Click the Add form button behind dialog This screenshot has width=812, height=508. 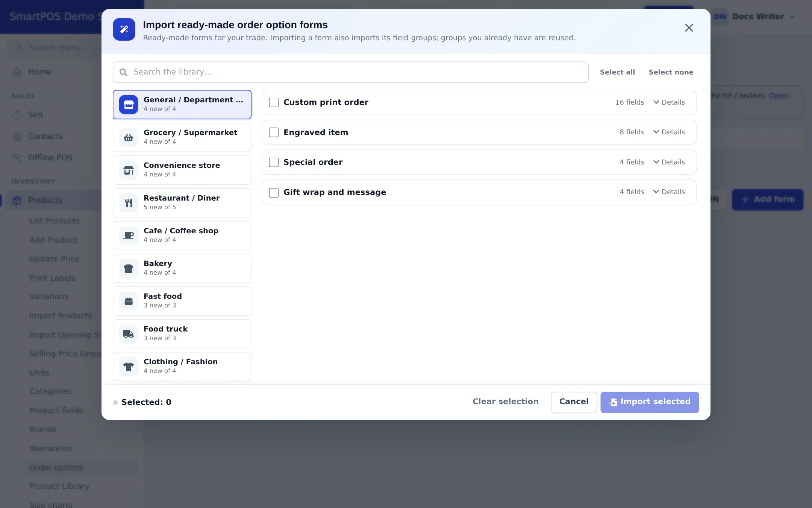(x=767, y=199)
